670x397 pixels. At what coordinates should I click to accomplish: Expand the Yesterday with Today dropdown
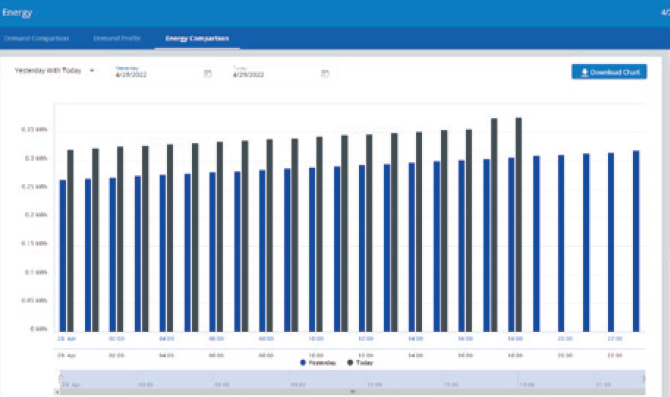[54, 71]
